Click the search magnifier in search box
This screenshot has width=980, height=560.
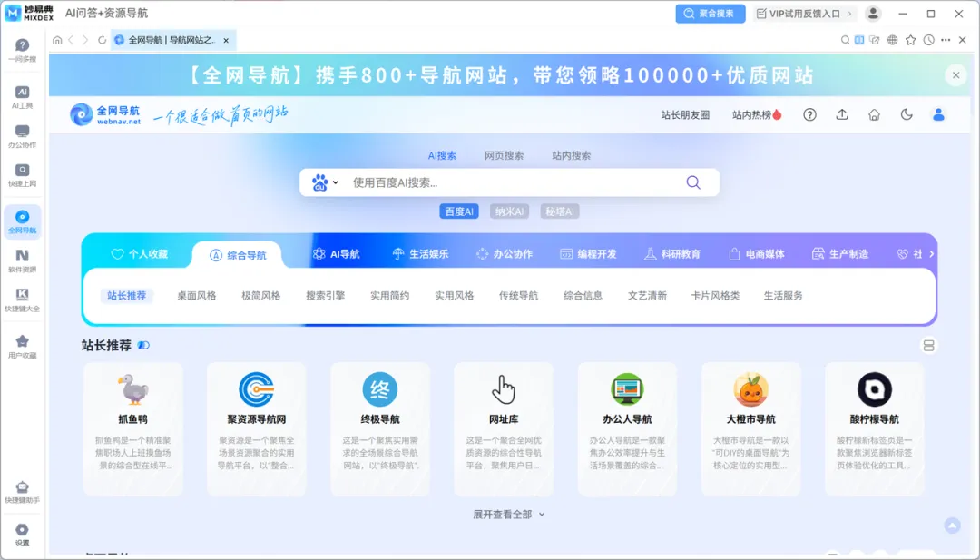(x=693, y=182)
